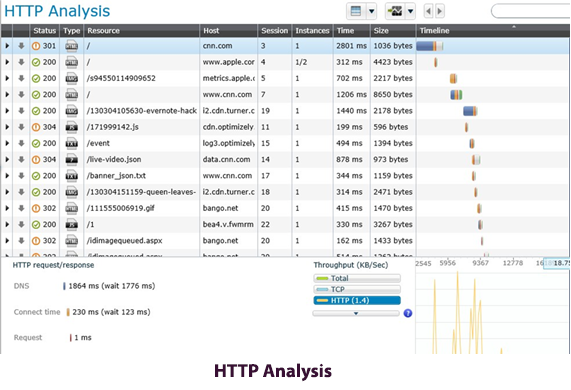This screenshot has height=390, width=571.
Task: Click DNS 1864 ms timing value
Action: (111, 286)
